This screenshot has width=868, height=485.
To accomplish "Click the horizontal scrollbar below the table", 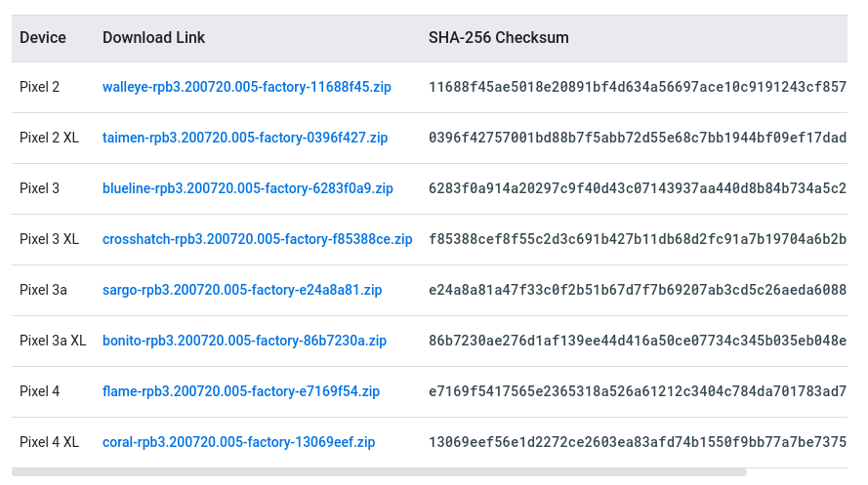I will point(379,472).
